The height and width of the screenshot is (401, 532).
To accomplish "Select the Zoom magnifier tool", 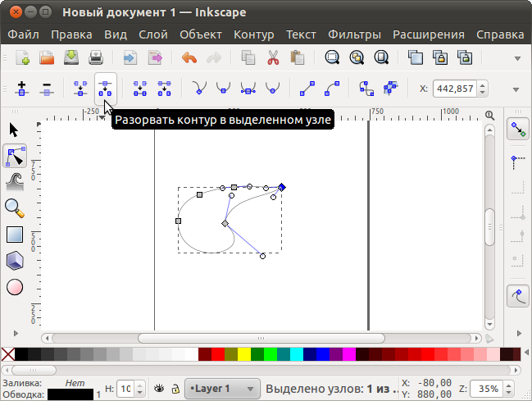I will point(15,208).
